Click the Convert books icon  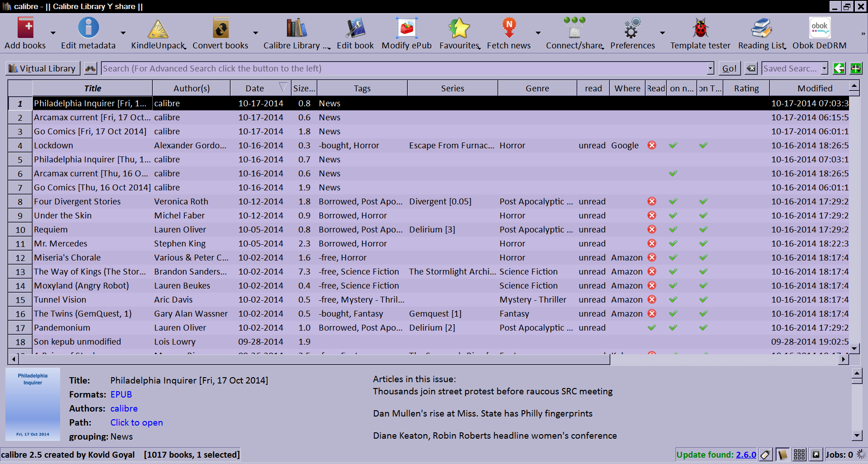point(221,28)
